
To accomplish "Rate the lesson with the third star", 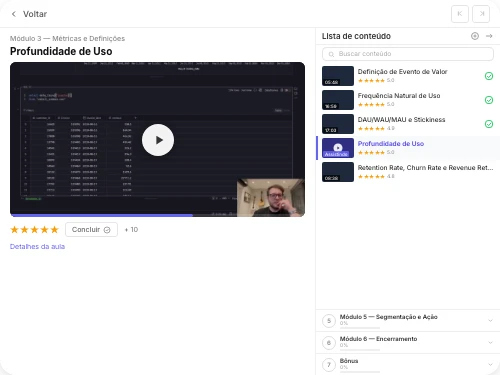I will 35,230.
